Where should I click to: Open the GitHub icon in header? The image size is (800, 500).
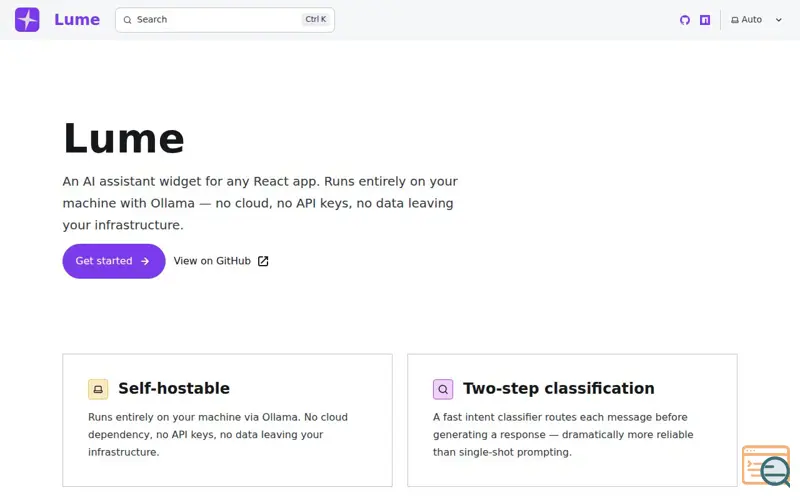[685, 20]
